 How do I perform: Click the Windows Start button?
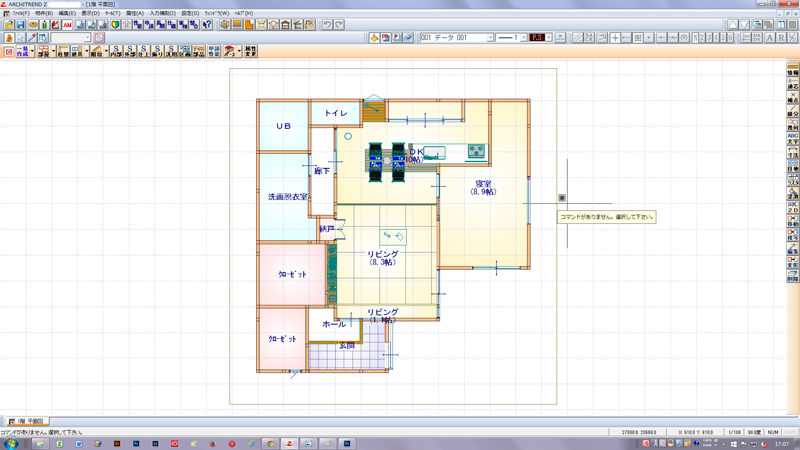[10, 443]
